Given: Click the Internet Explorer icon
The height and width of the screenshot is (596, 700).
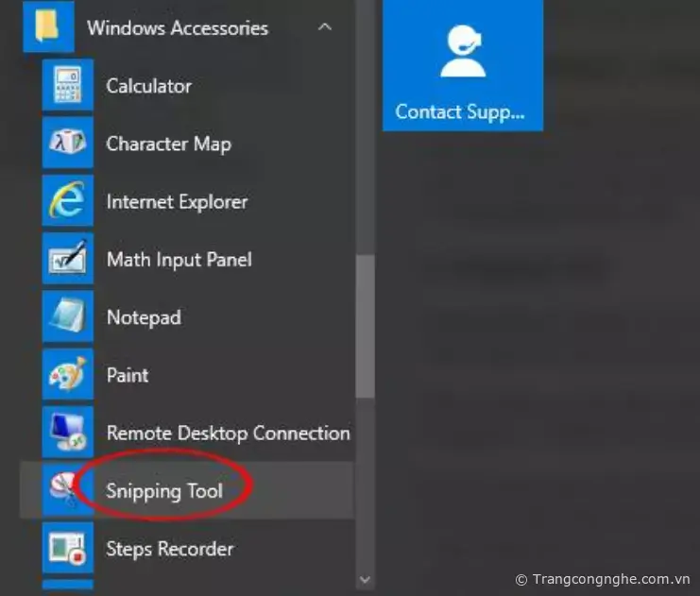Looking at the screenshot, I should tap(67, 201).
